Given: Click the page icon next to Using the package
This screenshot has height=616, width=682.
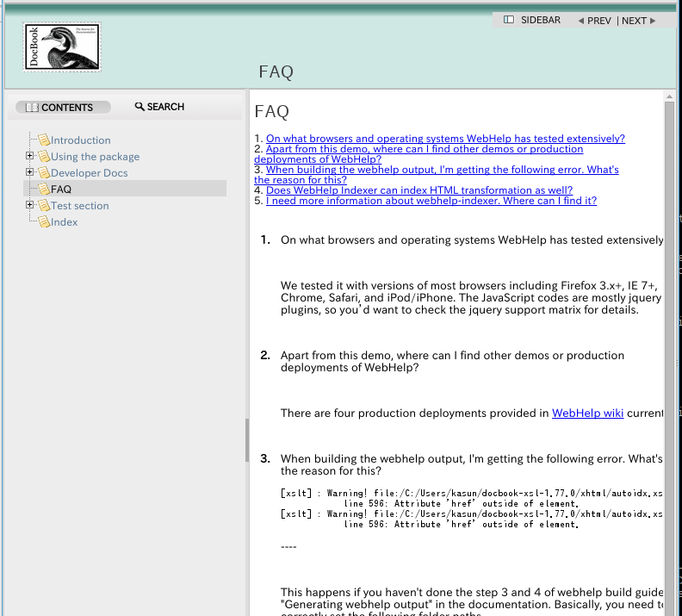Looking at the screenshot, I should pos(44,156).
